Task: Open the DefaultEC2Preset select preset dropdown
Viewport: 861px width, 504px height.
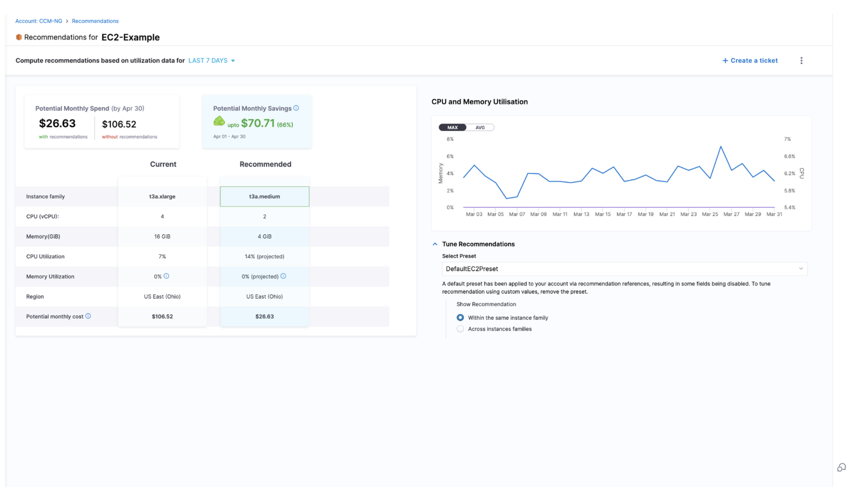Action: point(624,269)
